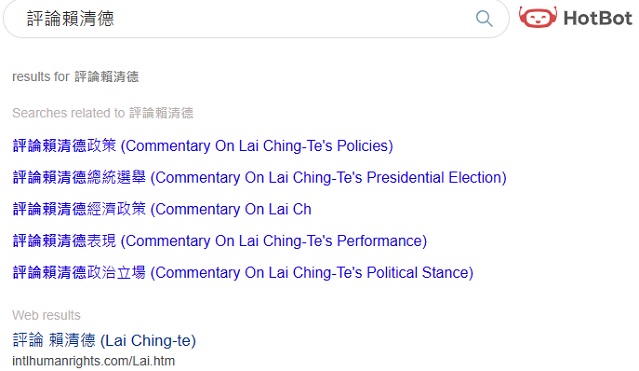Click the 'results for 評論賴清德' text
Image resolution: width=639 pixels, height=371 pixels.
pyautogui.click(x=76, y=77)
